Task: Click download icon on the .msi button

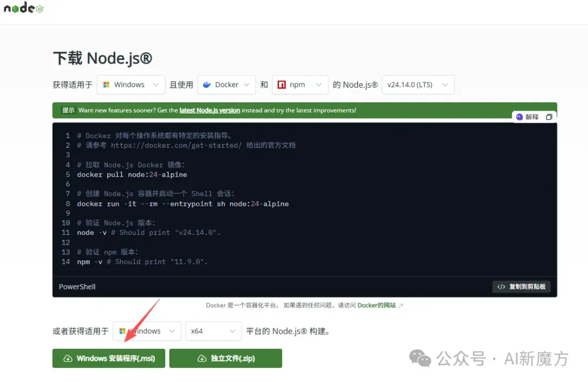Action: click(68, 359)
